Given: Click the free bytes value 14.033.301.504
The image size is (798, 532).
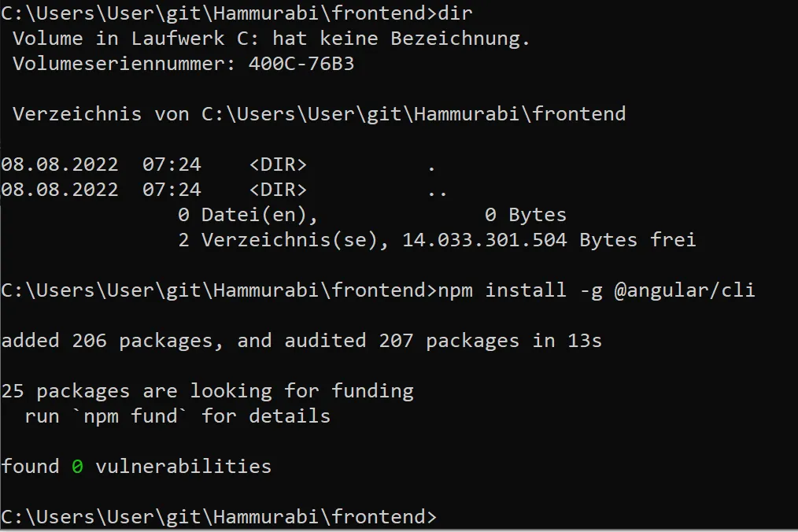Looking at the screenshot, I should click(485, 240).
